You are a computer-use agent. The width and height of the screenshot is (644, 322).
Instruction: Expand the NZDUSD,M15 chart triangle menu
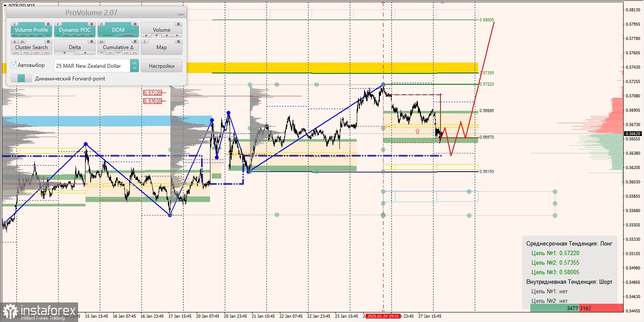pyautogui.click(x=4, y=5)
